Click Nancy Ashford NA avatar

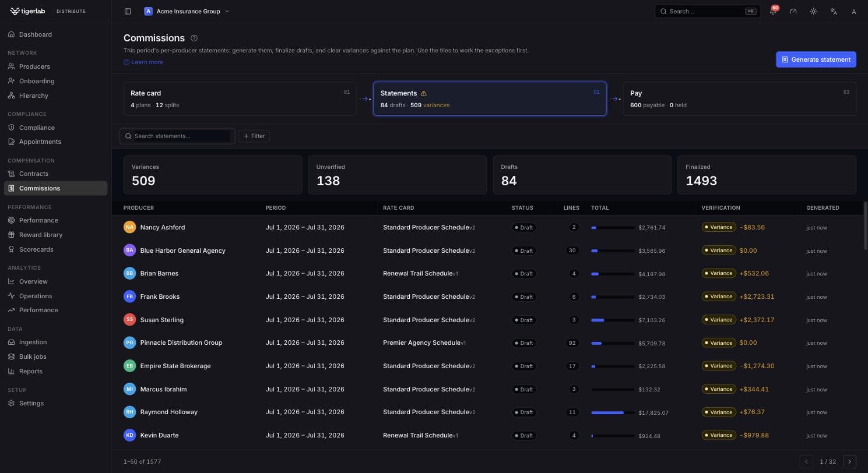click(129, 227)
